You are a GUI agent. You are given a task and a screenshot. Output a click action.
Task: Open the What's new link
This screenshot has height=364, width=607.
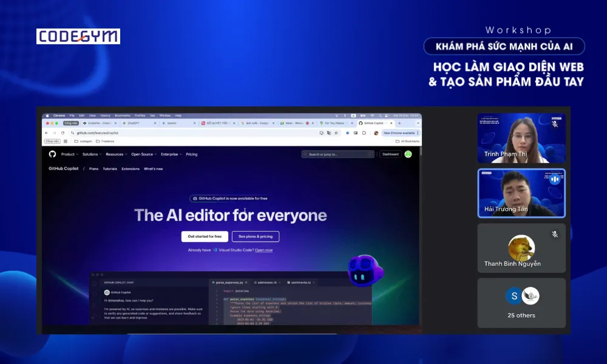(154, 169)
